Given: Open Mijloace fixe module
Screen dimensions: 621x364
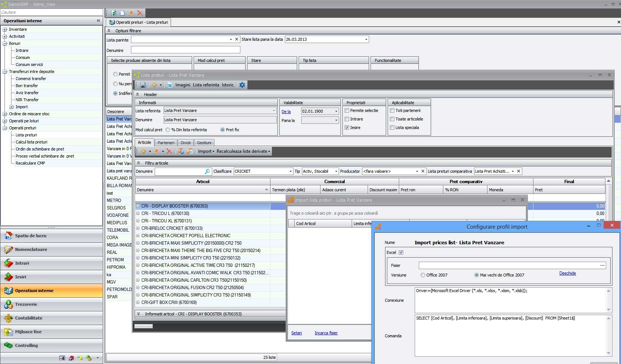Looking at the screenshot, I should 52,332.
